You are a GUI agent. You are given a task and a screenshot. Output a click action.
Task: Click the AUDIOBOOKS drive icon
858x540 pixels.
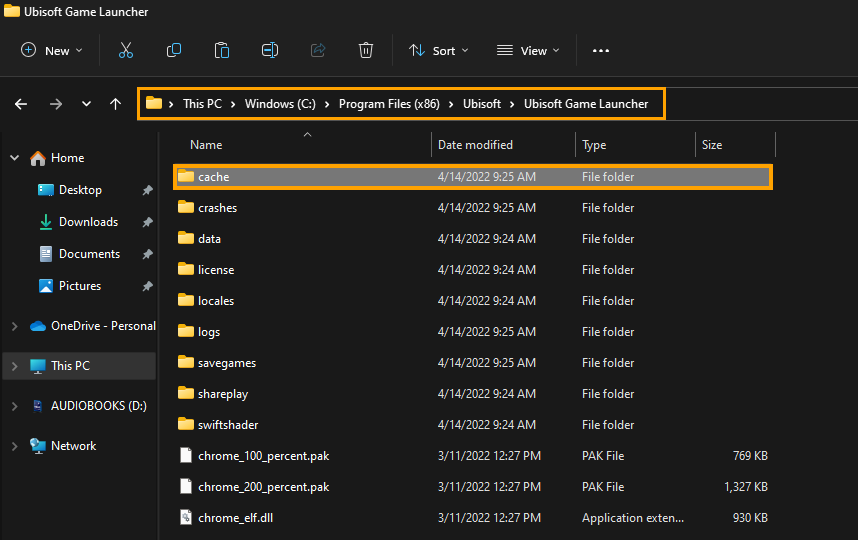coord(38,406)
